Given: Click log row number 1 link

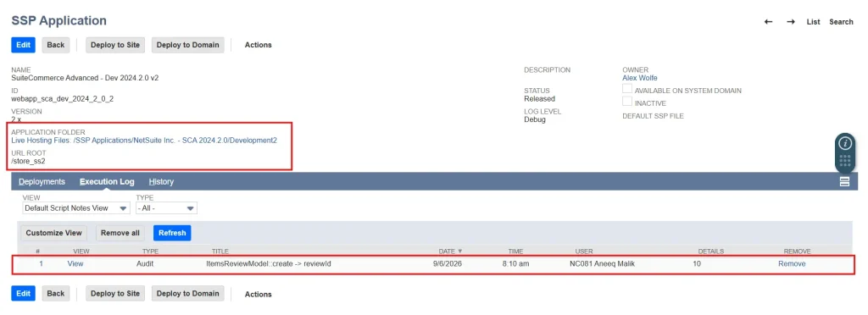Looking at the screenshot, I should [41, 263].
